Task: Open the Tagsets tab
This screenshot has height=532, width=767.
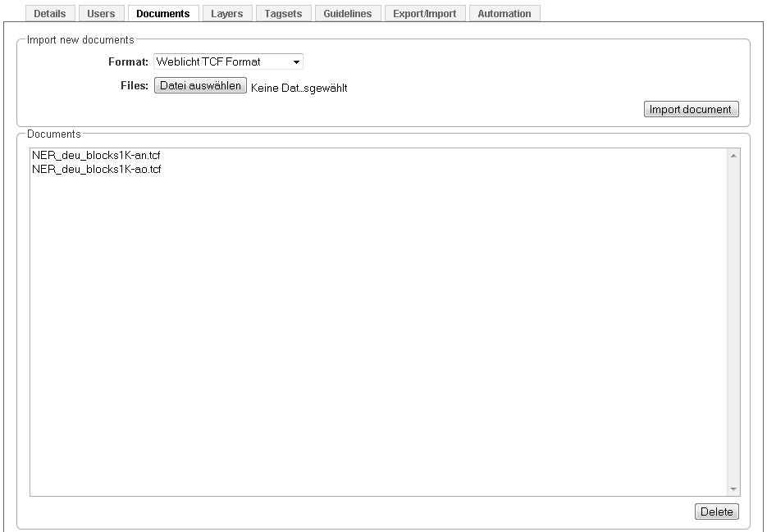Action: 283,14
